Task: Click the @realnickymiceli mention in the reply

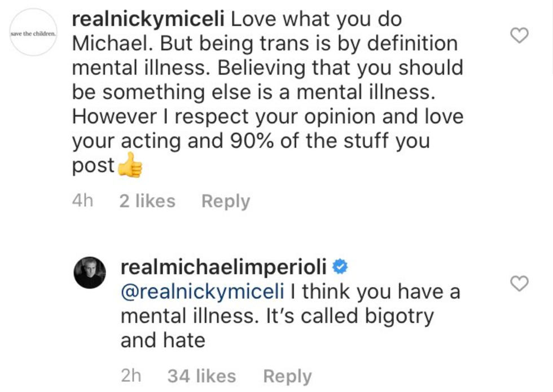Action: pyautogui.click(x=201, y=292)
